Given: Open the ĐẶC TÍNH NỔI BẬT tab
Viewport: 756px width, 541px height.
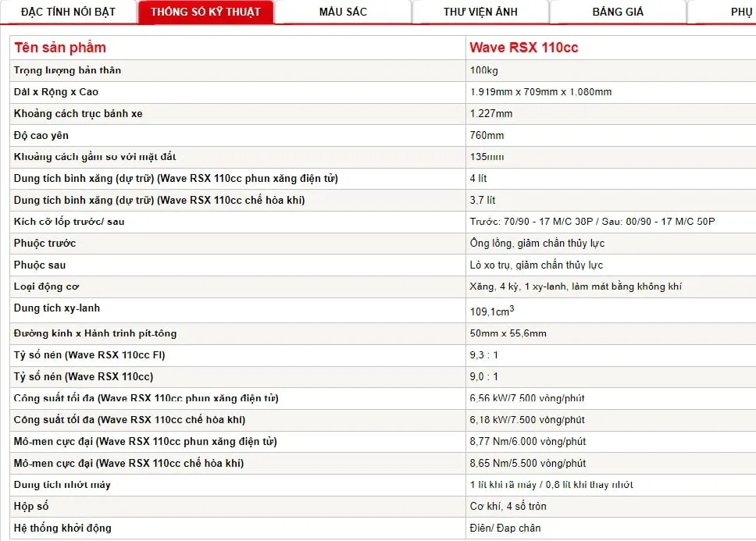Looking at the screenshot, I should tap(67, 12).
